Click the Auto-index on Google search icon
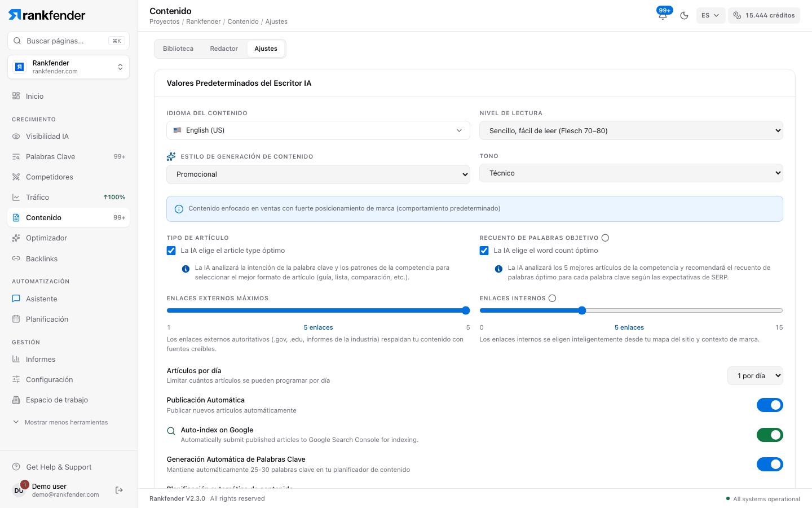812x508 pixels. [x=171, y=431]
